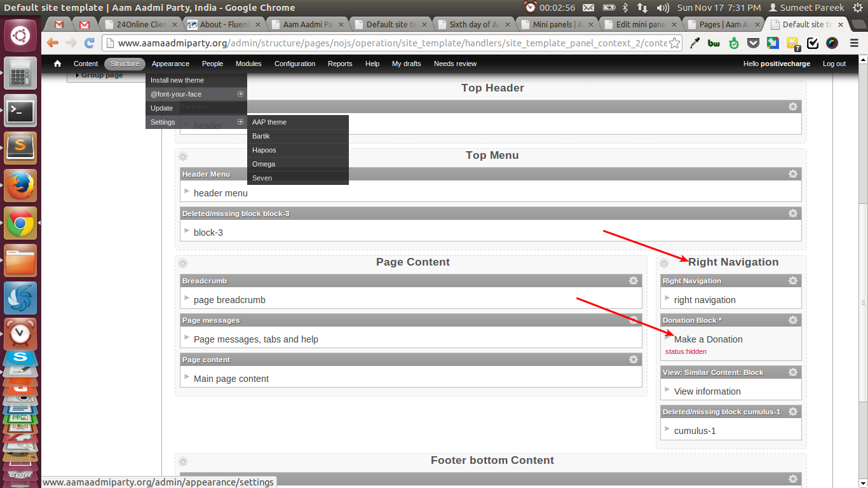Viewport: 868px width, 488px height.
Task: Expand the right navigation pane content
Action: click(667, 297)
